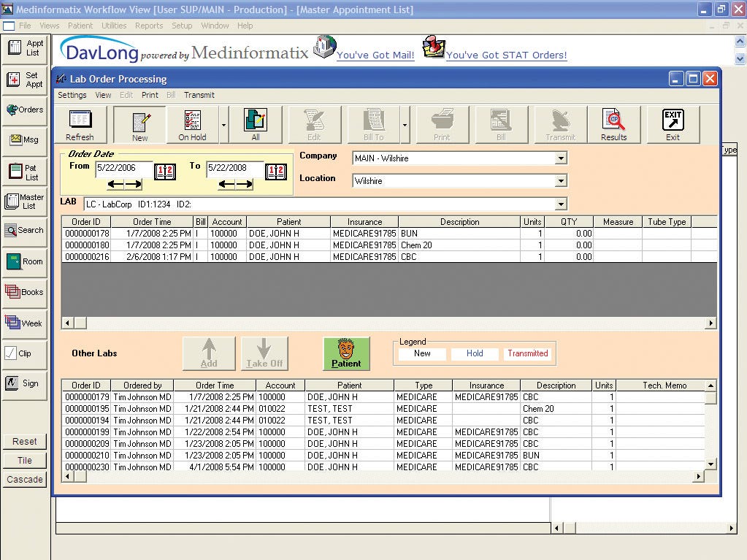Viewport: 747px width, 560px height.
Task: Open dropdown arrow beside Bill To
Action: pyautogui.click(x=405, y=126)
